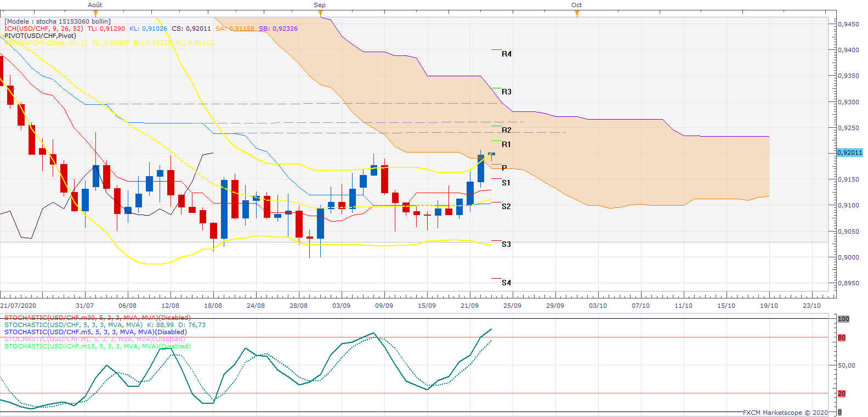868x417 pixels.
Task: Click the 21/09 date on time axis
Action: (469, 306)
